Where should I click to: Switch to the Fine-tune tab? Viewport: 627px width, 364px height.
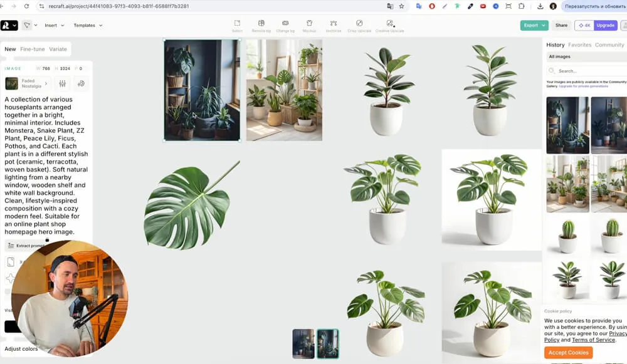pos(33,49)
